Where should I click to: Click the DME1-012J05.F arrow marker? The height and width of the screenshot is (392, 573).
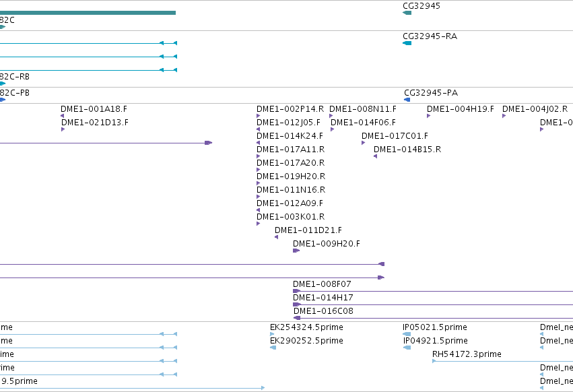(259, 129)
